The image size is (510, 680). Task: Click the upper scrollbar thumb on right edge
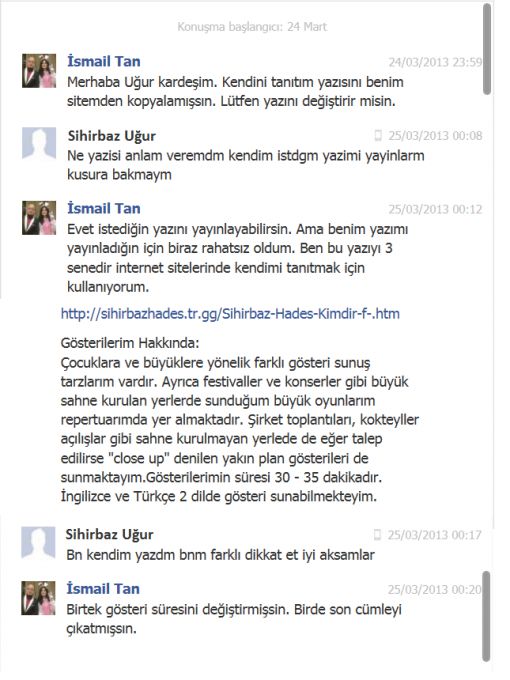[487, 49]
